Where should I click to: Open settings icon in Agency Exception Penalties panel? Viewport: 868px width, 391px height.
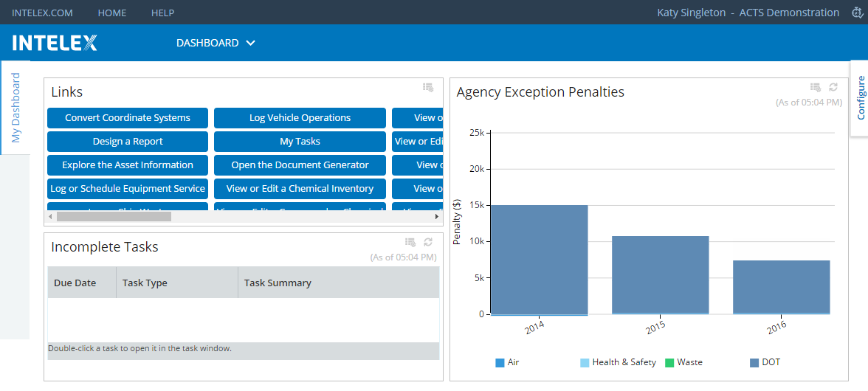816,87
